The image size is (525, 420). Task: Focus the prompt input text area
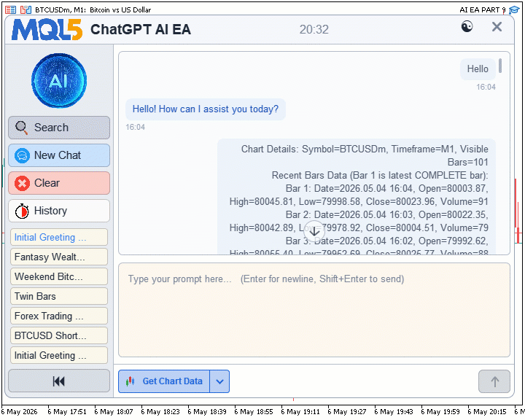point(314,310)
